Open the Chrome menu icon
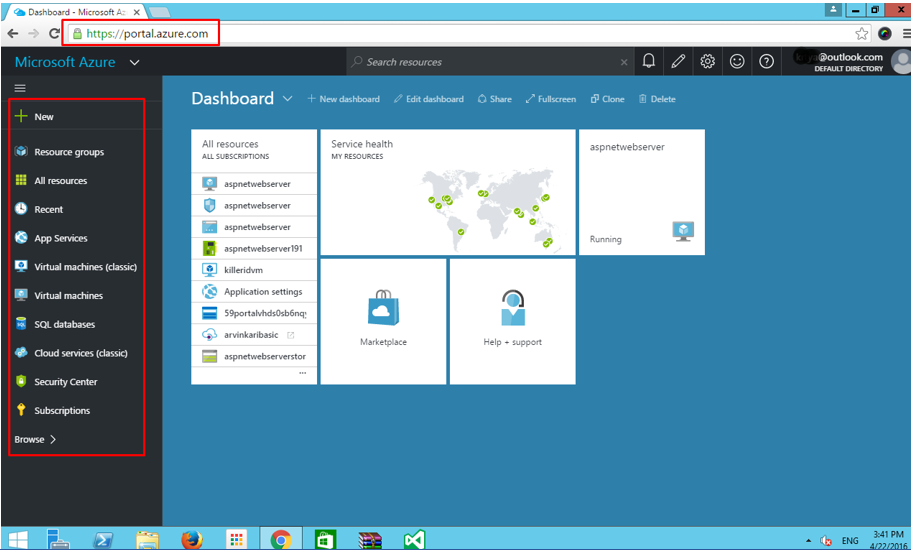The height and width of the screenshot is (550, 911). coord(905,34)
